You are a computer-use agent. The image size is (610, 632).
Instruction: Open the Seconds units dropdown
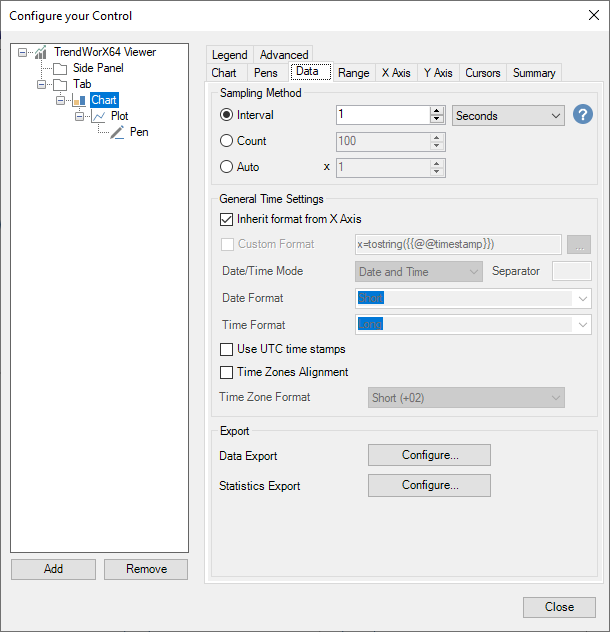[x=508, y=116]
